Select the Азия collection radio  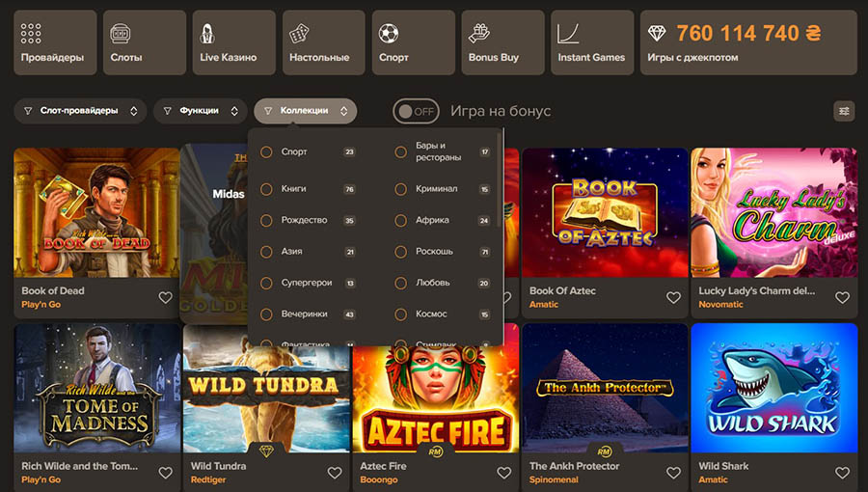[266, 252]
